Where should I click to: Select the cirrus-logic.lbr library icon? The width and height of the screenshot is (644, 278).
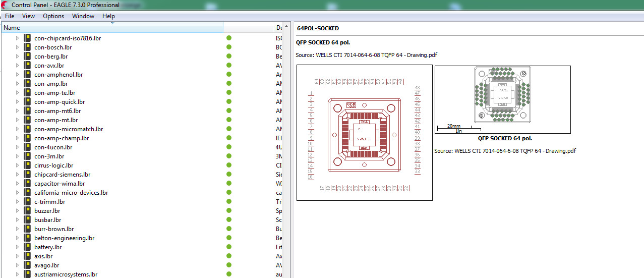27,165
